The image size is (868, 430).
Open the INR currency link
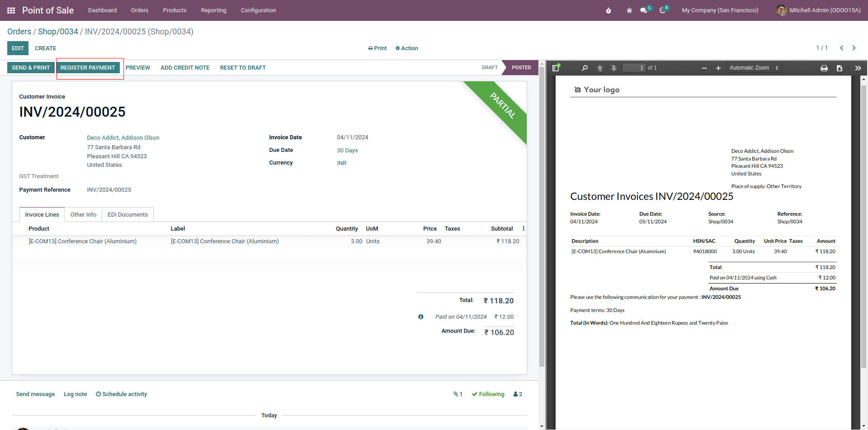[342, 163]
